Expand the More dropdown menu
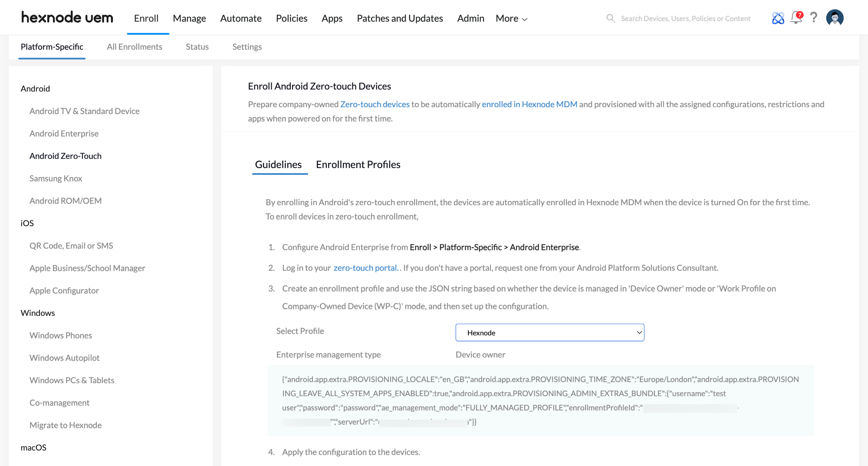 tap(512, 18)
